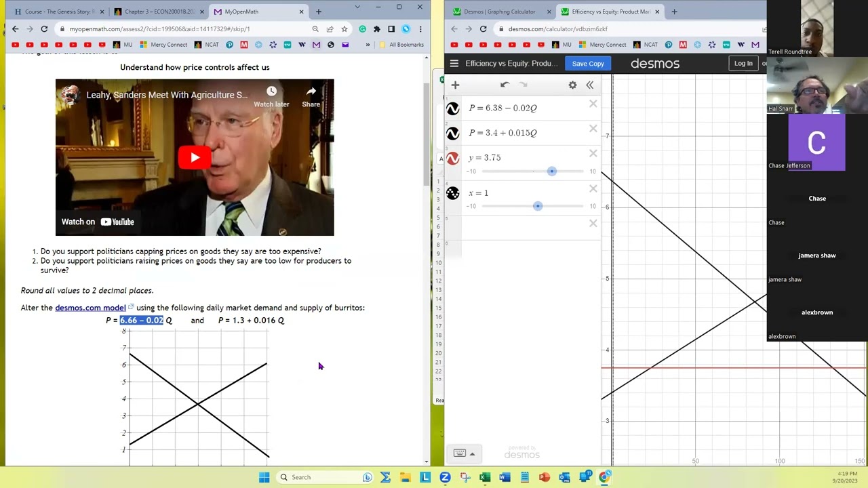
Task: Open Zoom app from the taskbar
Action: pos(445,477)
